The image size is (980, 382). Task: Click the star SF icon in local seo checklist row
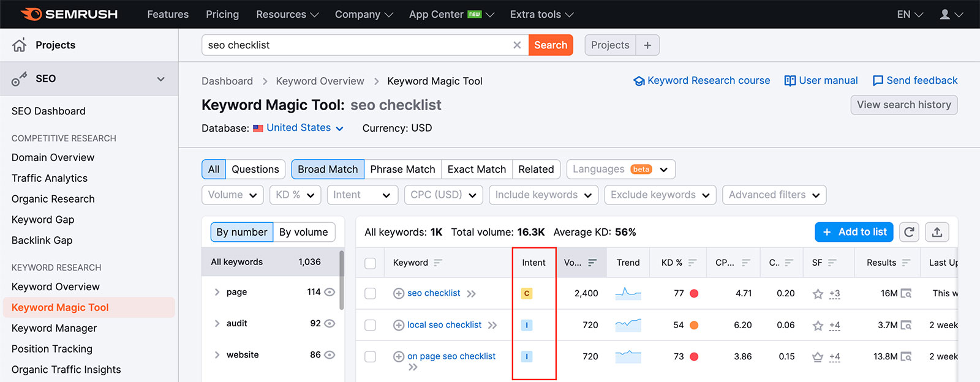(818, 325)
